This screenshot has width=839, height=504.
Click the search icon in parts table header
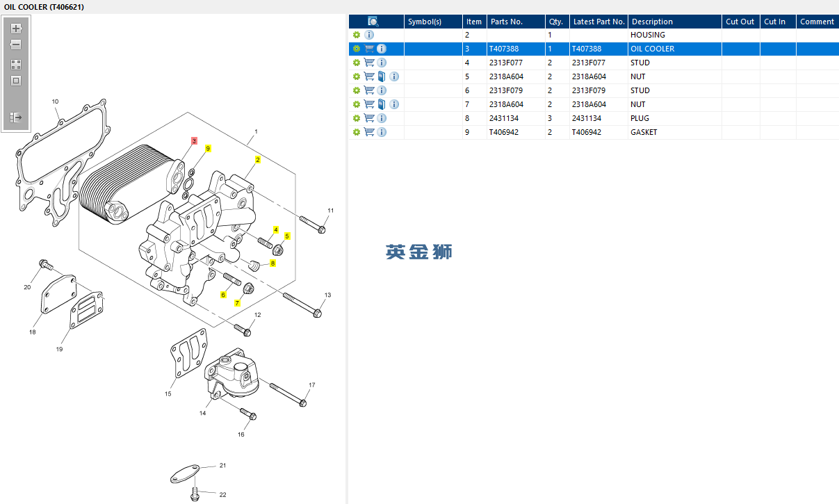pos(373,22)
